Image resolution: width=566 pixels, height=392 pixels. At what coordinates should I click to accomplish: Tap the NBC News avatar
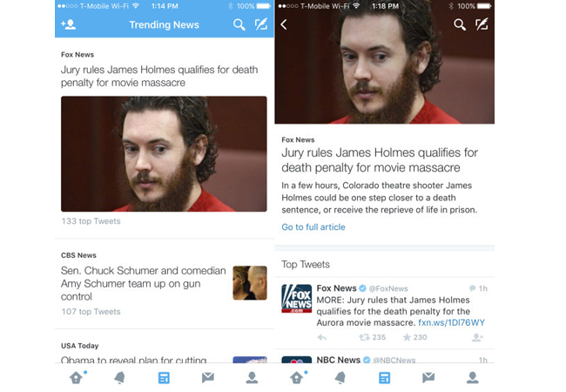pyautogui.click(x=296, y=360)
